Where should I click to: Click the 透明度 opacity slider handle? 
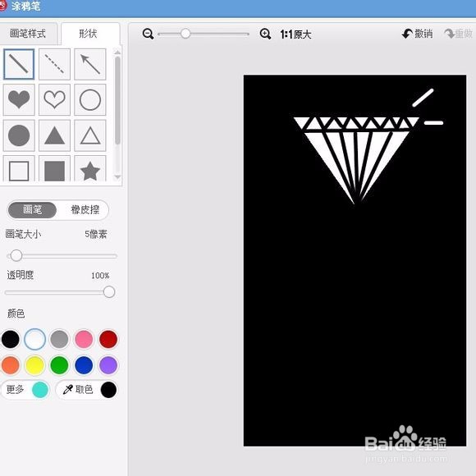click(x=109, y=292)
